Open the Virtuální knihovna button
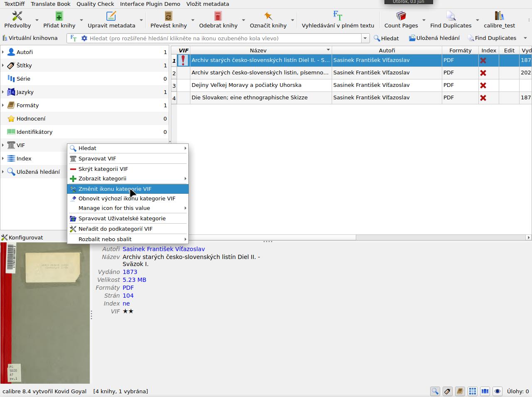The width and height of the screenshot is (532, 397). [30, 38]
